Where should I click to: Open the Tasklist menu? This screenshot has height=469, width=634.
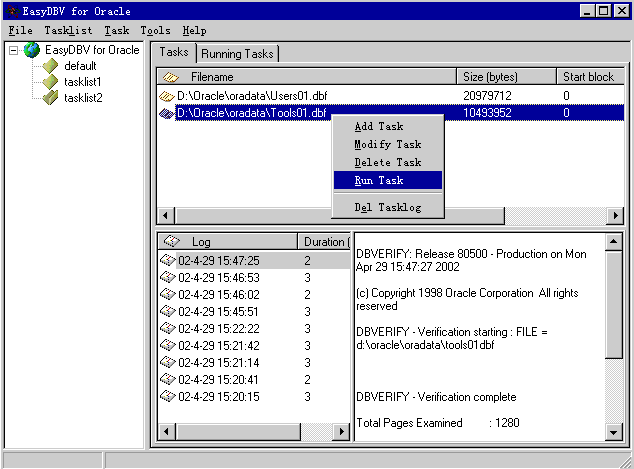(x=68, y=30)
